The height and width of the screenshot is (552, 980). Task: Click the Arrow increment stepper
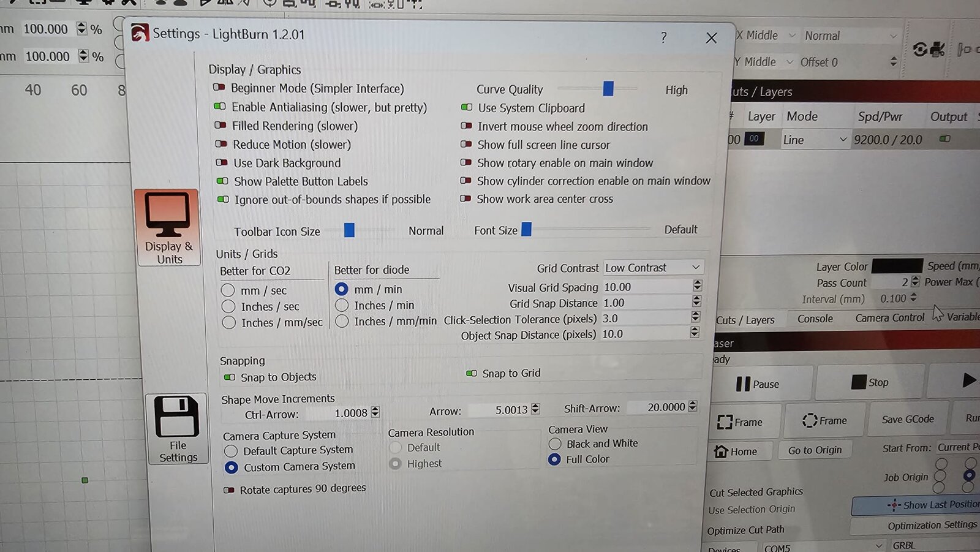(x=535, y=409)
